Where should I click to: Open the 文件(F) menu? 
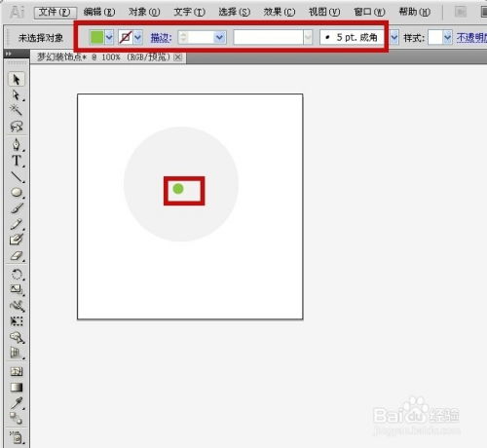click(55, 13)
